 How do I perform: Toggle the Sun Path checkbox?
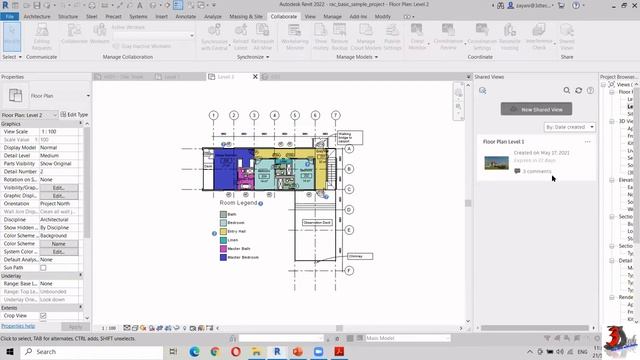(x=43, y=268)
